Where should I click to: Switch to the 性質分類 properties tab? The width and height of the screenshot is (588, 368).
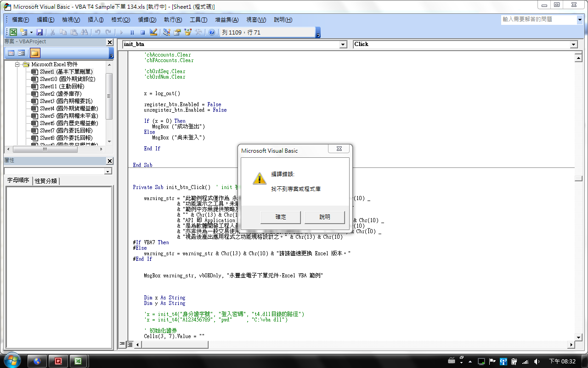pos(46,181)
